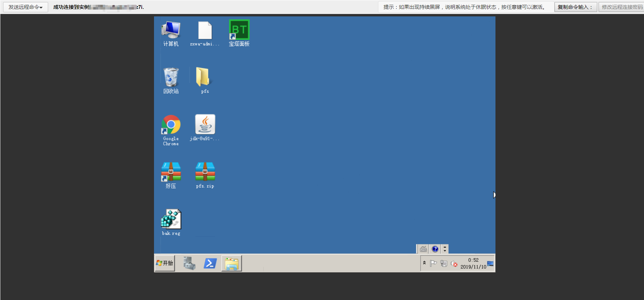Click the Action Center flag icon
The width and height of the screenshot is (644, 300).
click(433, 263)
